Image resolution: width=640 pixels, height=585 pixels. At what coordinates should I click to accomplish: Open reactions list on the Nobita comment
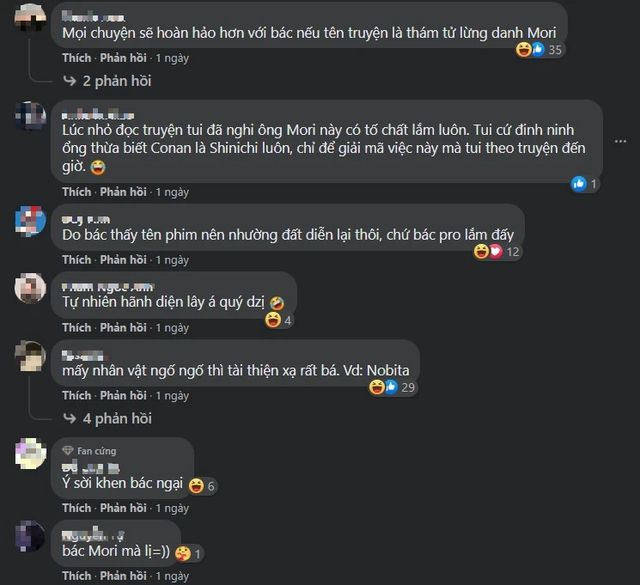392,387
